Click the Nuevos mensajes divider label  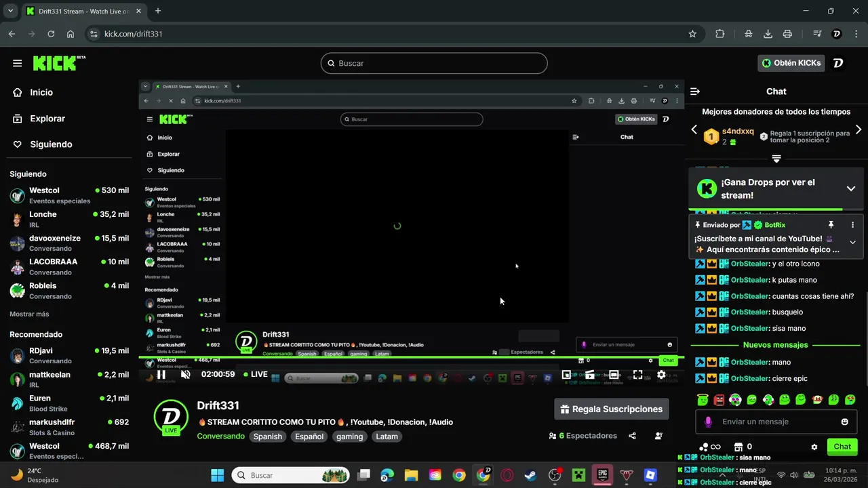point(776,345)
